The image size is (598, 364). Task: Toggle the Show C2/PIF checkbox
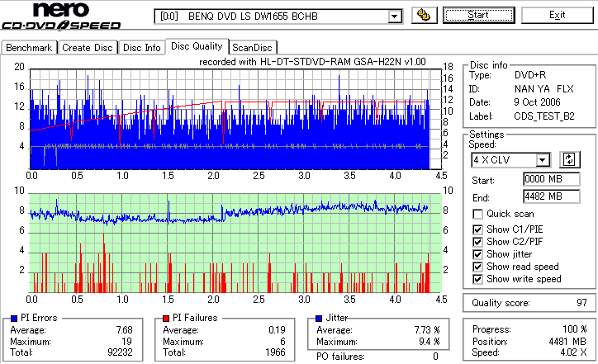477,242
